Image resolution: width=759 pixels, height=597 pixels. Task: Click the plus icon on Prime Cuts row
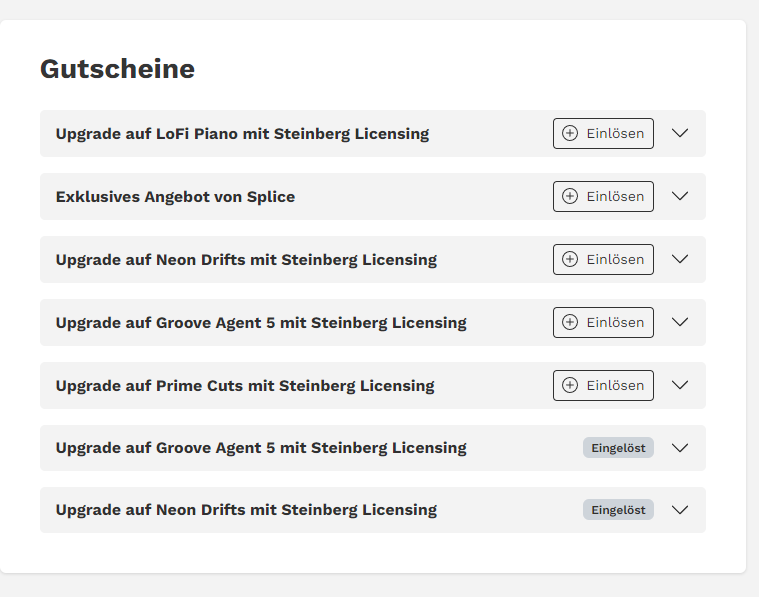(570, 385)
